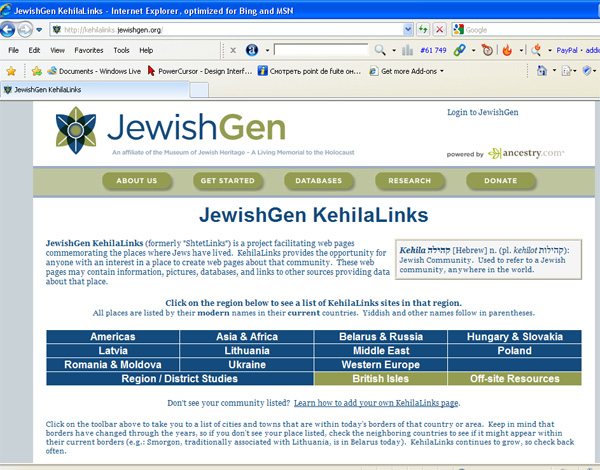Click the Add to Favorites Bar star icon
600x470 pixels.
[37, 71]
